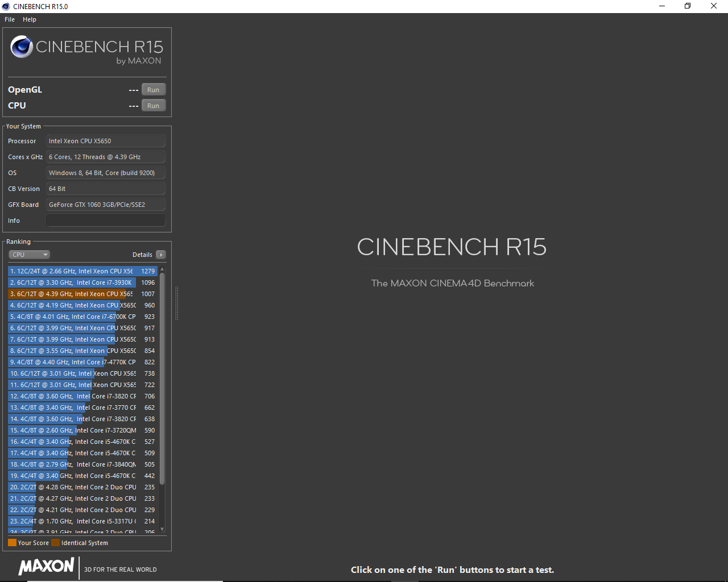This screenshot has height=582, width=728.
Task: Click the Identical System brown swatch
Action: coord(55,543)
